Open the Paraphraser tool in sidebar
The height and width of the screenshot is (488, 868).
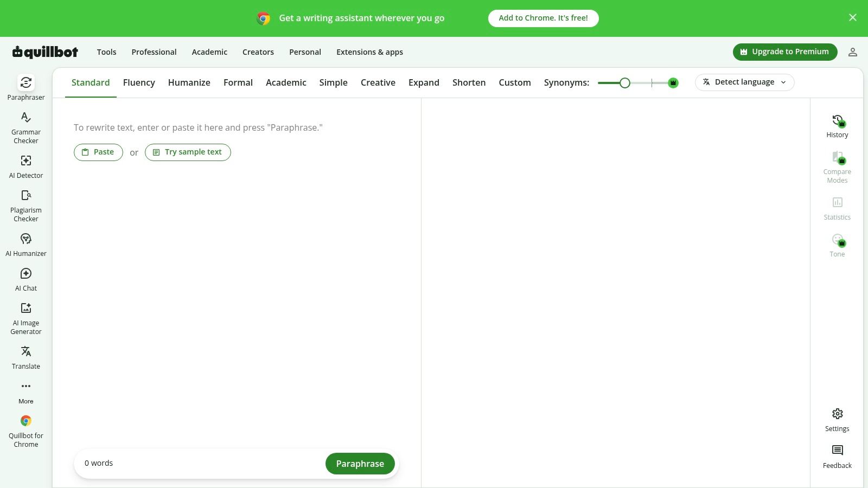point(26,88)
